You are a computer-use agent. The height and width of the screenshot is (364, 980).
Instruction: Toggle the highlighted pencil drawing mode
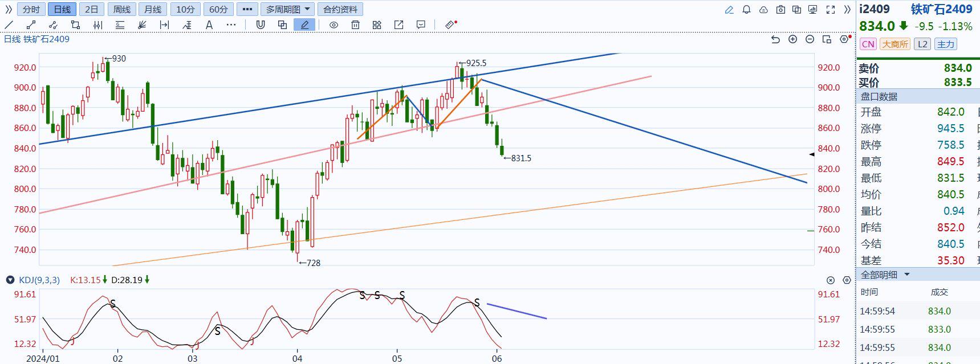[304, 25]
